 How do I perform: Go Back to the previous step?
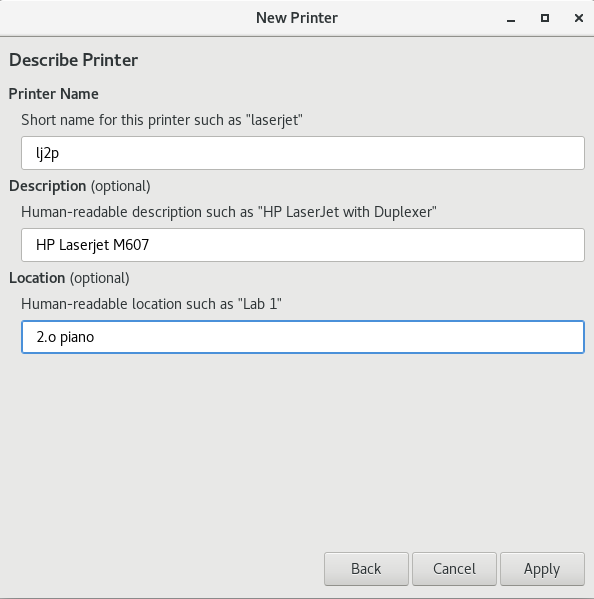coord(366,568)
